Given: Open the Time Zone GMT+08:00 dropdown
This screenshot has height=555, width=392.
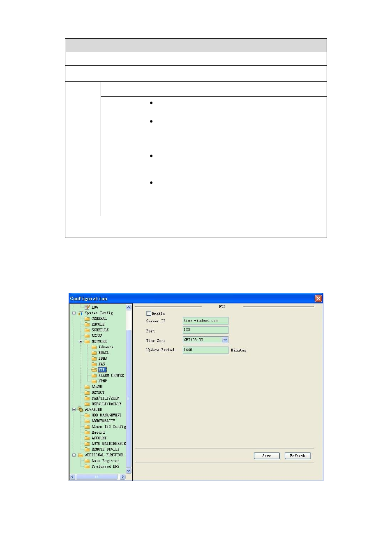Looking at the screenshot, I should (x=225, y=340).
